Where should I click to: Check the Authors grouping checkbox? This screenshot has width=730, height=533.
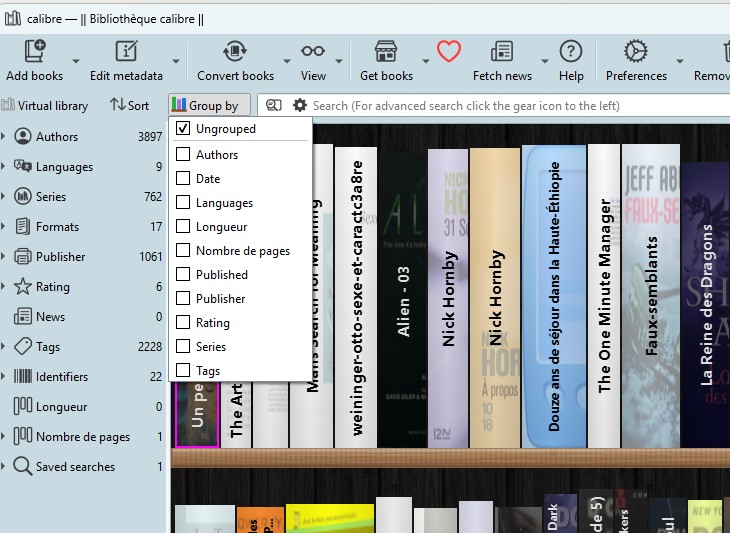(183, 155)
